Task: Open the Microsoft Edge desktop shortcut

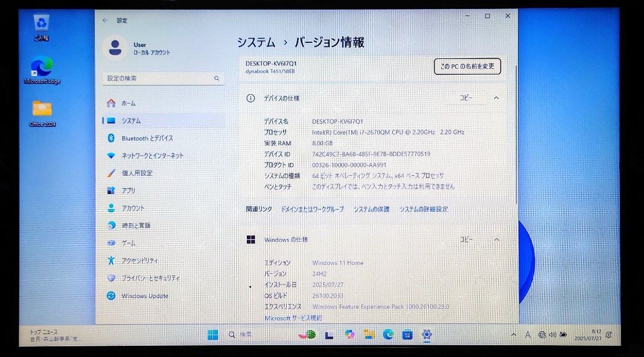Action: pos(42,70)
